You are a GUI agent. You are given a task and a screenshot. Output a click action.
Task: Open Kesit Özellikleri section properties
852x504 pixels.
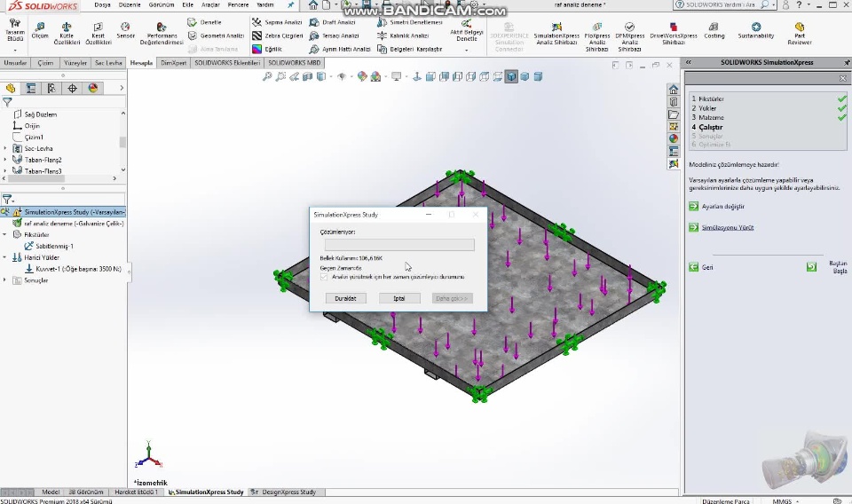99,34
